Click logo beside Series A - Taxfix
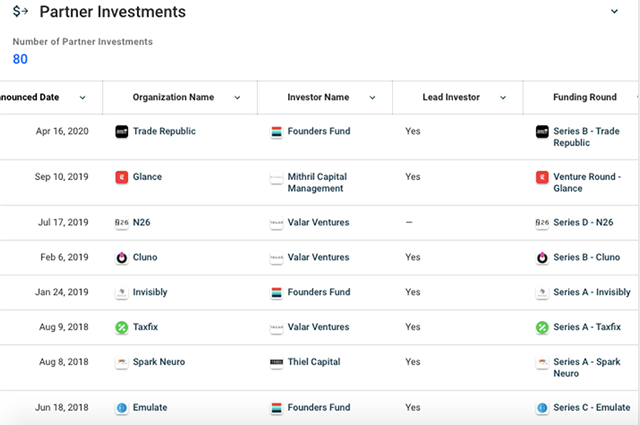 pyautogui.click(x=542, y=327)
